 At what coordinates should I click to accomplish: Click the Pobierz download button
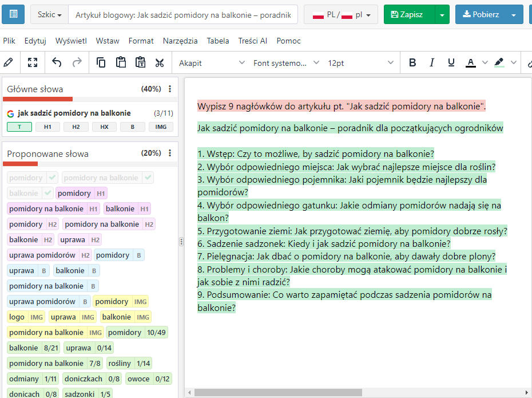(481, 14)
